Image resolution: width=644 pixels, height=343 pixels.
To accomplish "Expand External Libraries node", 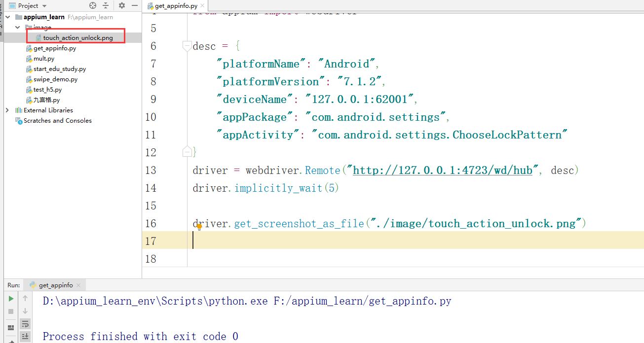I will [x=7, y=110].
